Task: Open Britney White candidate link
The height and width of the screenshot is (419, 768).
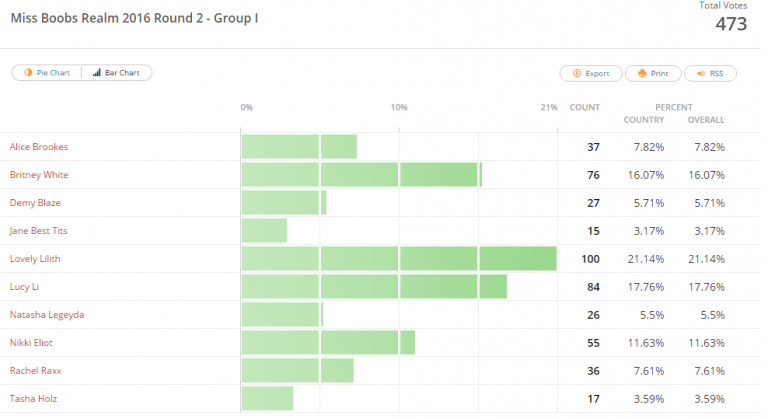Action: [x=39, y=175]
